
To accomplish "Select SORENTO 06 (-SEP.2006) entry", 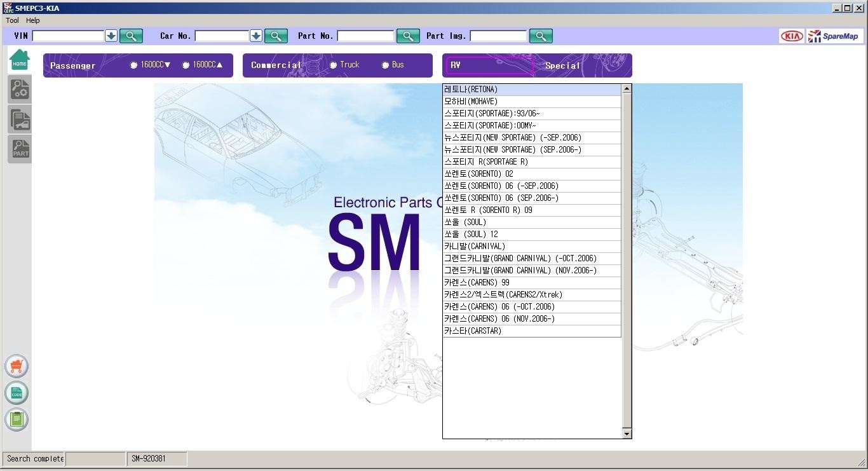I will click(x=532, y=186).
